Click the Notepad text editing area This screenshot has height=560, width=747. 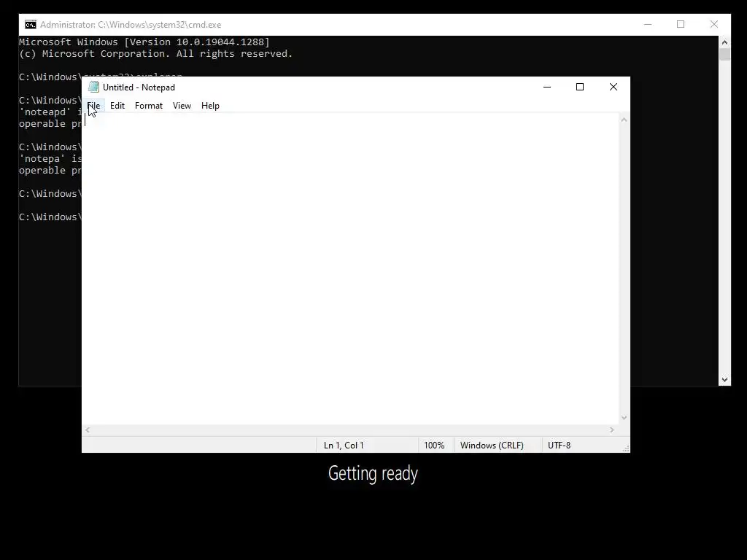350,268
